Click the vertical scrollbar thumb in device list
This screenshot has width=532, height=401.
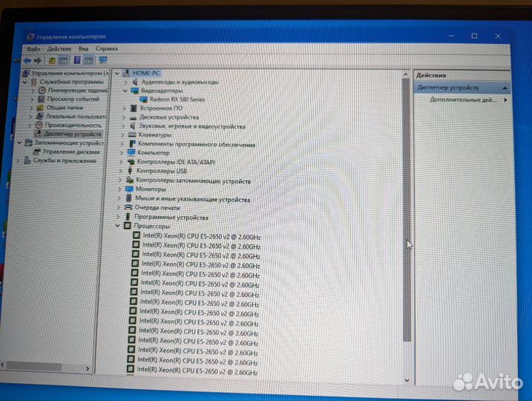407,210
